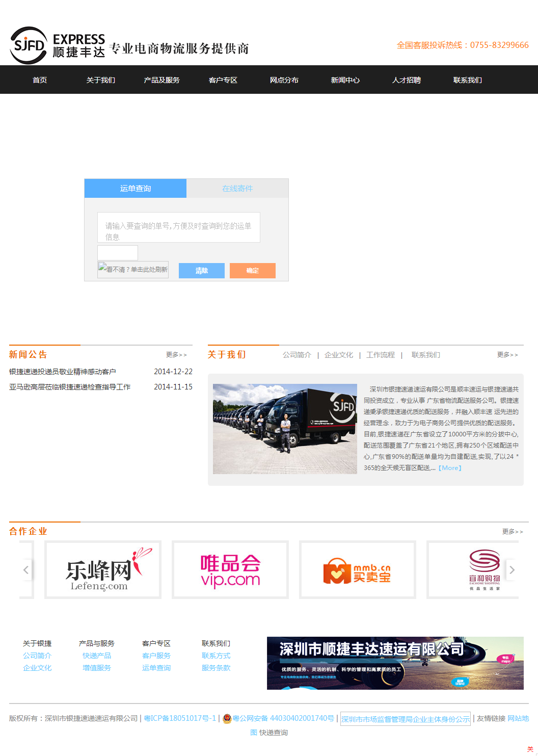Go to 首页 in navigation bar
The height and width of the screenshot is (756, 538).
[40, 80]
